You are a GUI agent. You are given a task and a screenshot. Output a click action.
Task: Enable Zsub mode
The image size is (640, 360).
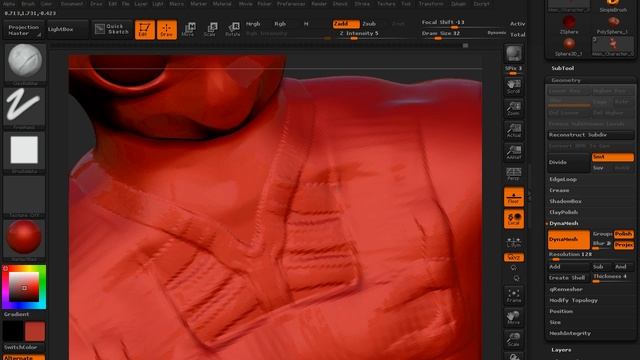(x=369, y=24)
